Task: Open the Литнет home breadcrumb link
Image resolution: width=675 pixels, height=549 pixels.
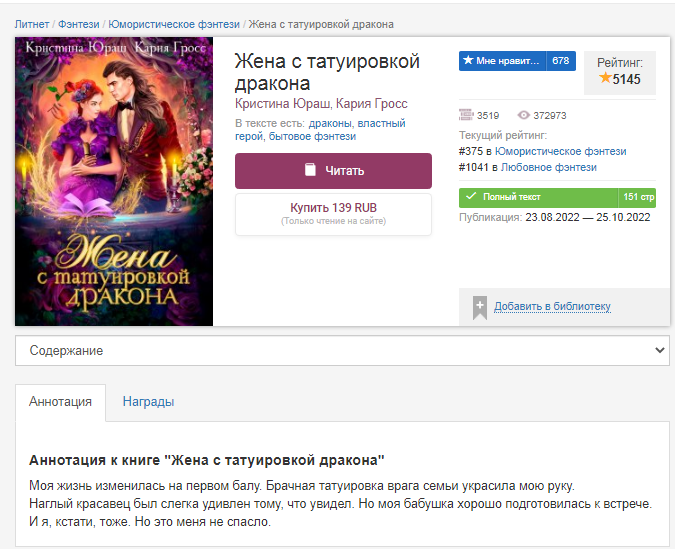Action: coord(32,24)
